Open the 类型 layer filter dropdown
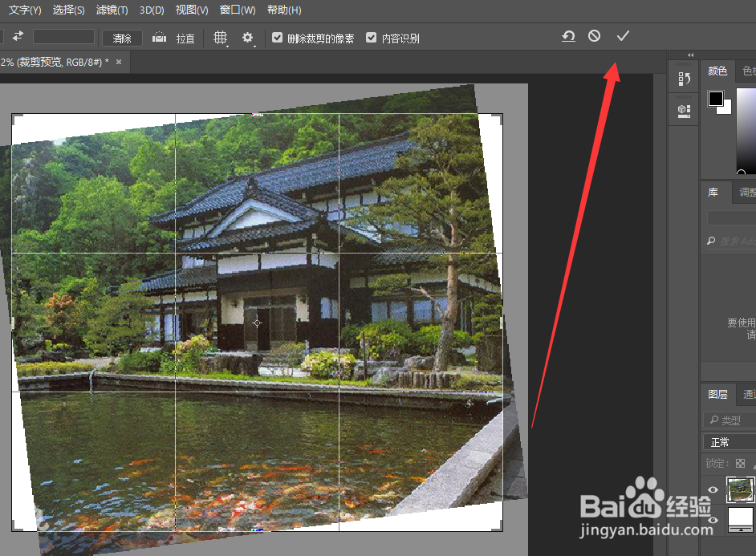Image resolution: width=756 pixels, height=556 pixels. coord(730,420)
